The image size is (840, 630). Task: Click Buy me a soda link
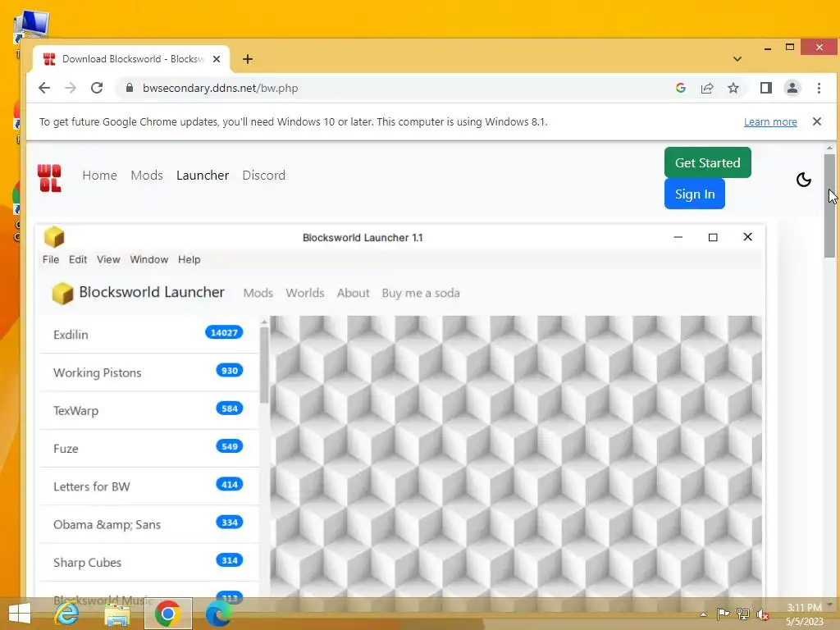421,293
